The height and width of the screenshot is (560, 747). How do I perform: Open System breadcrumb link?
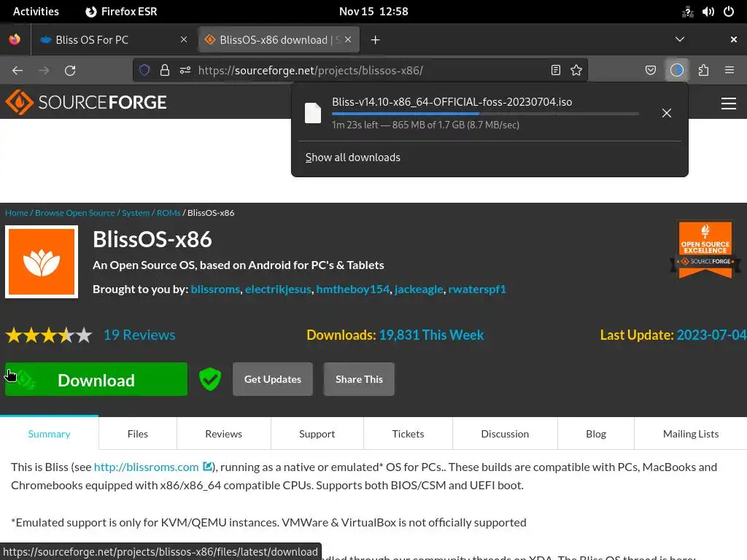pyautogui.click(x=136, y=213)
